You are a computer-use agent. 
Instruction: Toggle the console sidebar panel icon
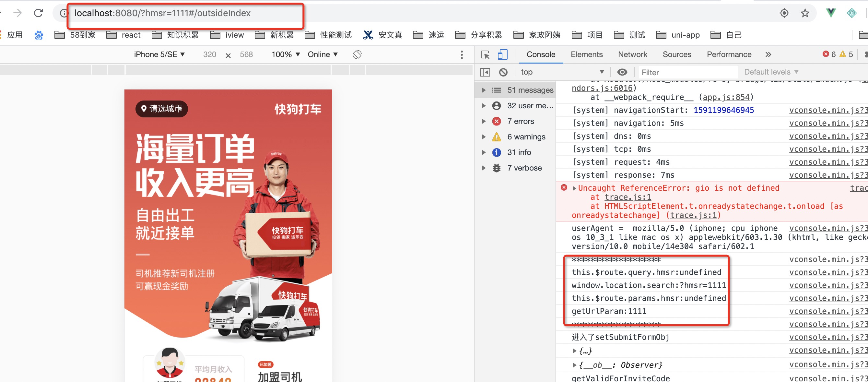[485, 72]
